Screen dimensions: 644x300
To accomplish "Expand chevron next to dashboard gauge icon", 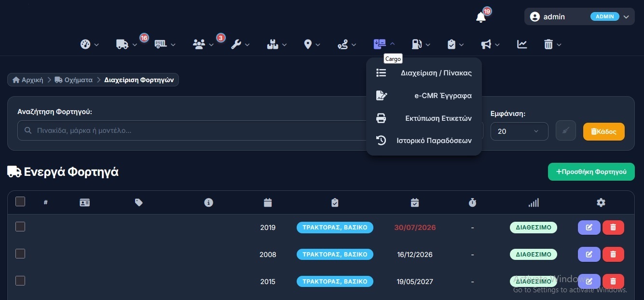I will tap(96, 45).
